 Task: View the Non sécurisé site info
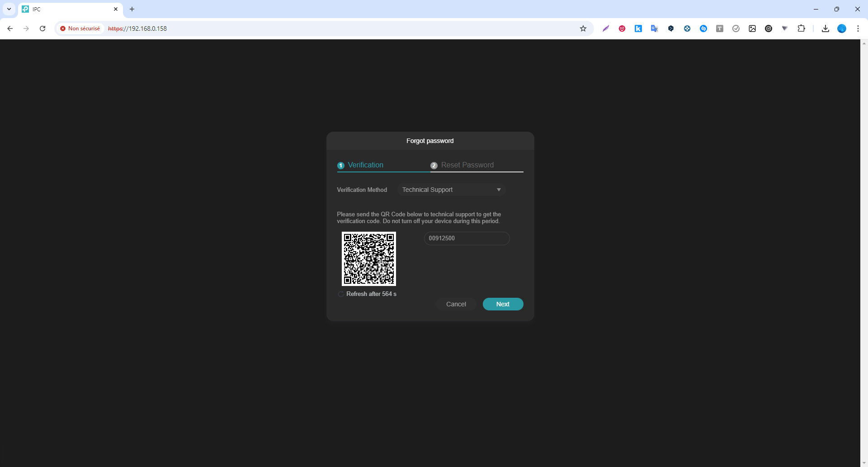point(80,29)
